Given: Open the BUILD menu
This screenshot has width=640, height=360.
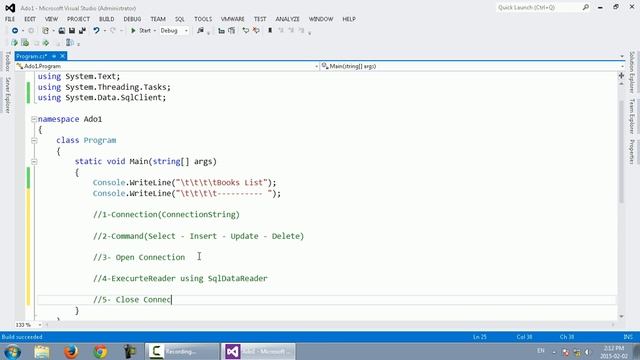Looking at the screenshot, I should [107, 19].
